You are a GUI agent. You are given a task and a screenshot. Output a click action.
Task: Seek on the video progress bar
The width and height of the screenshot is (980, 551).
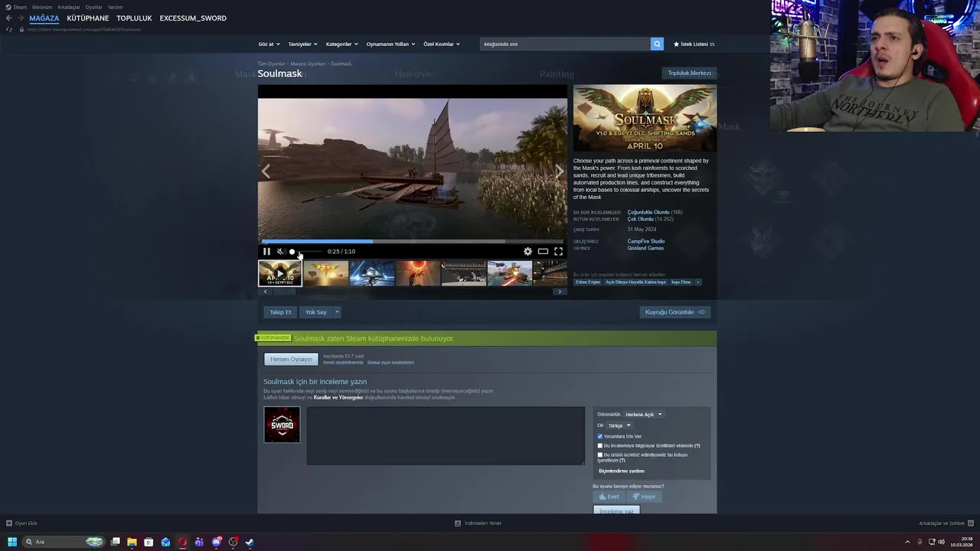[x=412, y=241]
